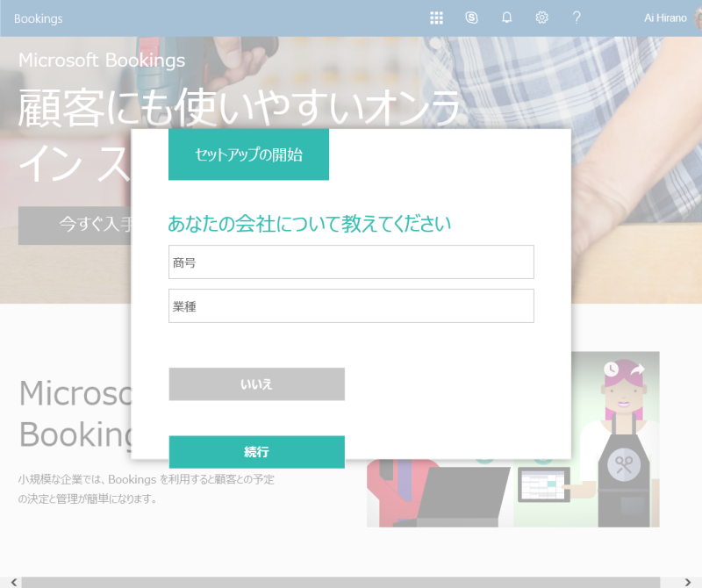
Task: Click the right arrow of horizontal scrollbar
Action: click(x=688, y=582)
